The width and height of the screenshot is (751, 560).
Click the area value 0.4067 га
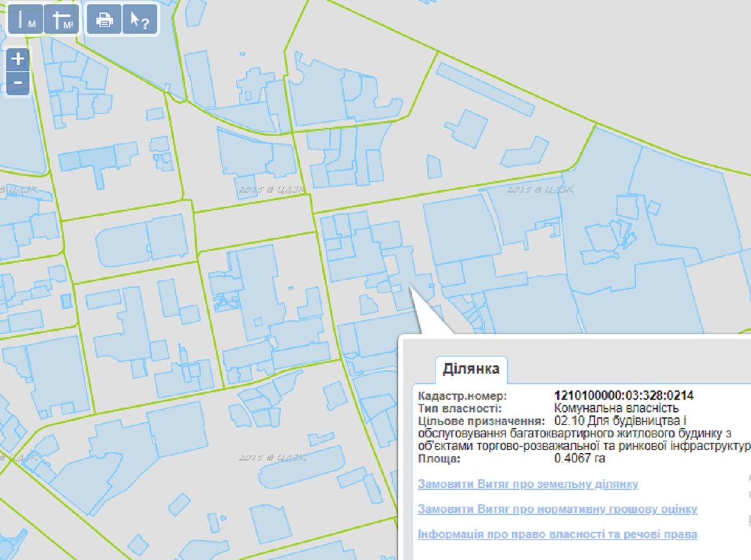pos(580,458)
